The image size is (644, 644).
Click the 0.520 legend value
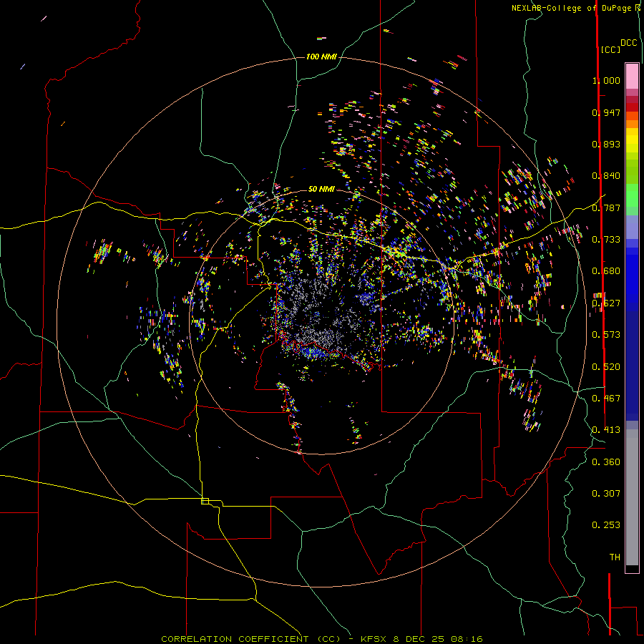pyautogui.click(x=606, y=367)
